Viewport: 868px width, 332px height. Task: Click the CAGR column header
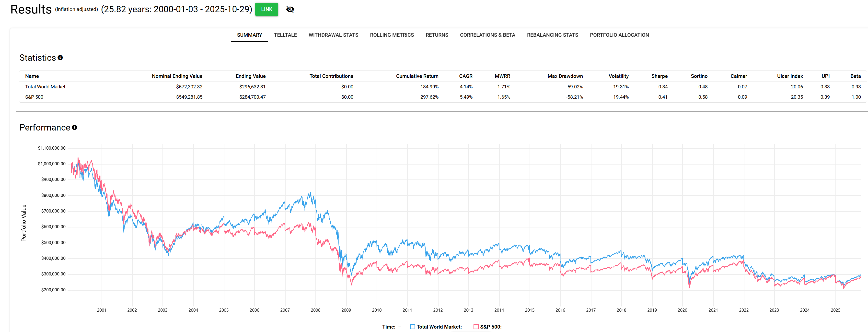tap(465, 76)
